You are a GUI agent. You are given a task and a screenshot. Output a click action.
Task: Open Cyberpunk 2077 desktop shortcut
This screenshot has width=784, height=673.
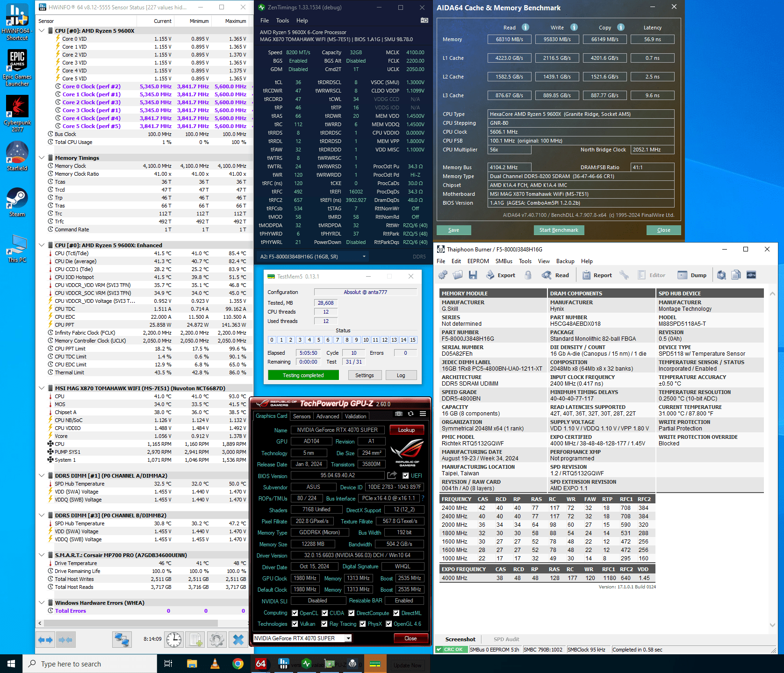pos(17,114)
